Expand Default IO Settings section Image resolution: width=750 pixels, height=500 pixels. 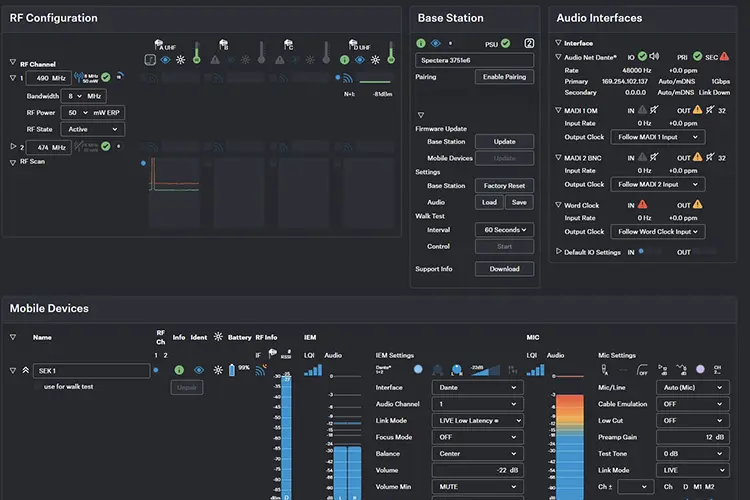[558, 251]
